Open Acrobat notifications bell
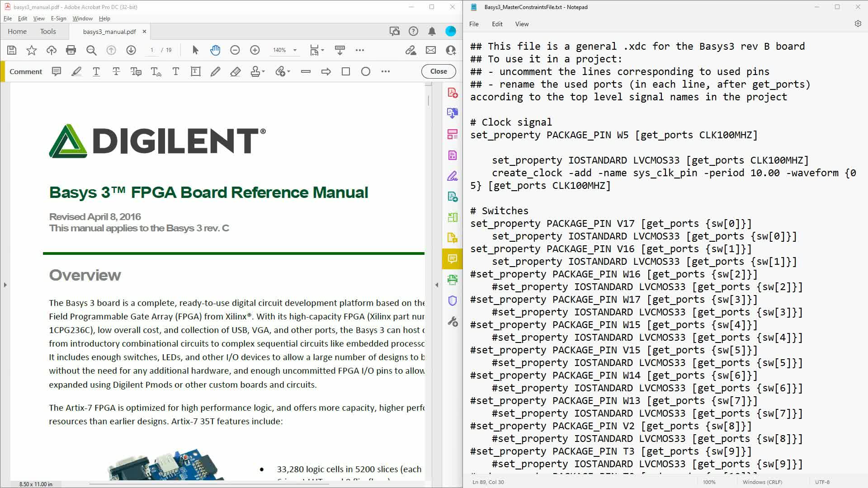Viewport: 868px width, 488px height. (432, 31)
